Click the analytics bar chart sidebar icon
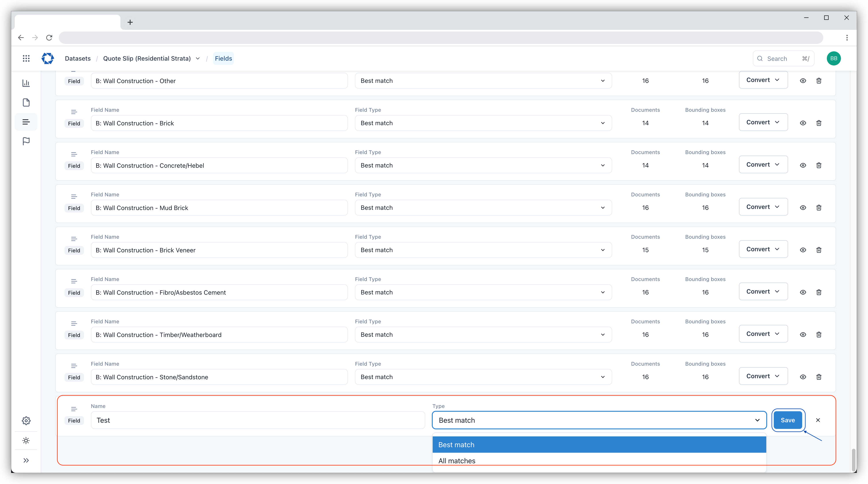This screenshot has width=868, height=484. (x=26, y=83)
